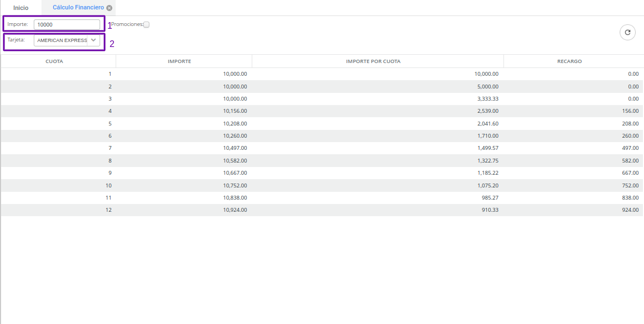Select the cuota number 7 cell
Image resolution: width=644 pixels, height=324 pixels.
[58, 148]
